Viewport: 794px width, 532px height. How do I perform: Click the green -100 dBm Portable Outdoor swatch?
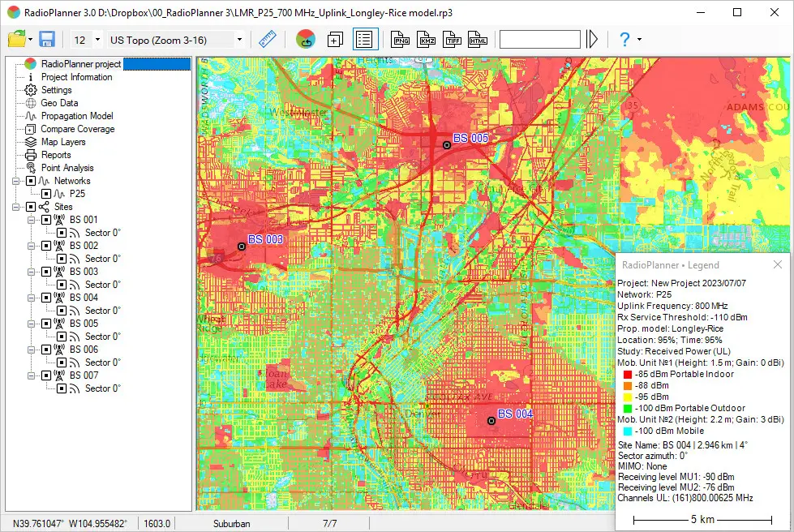click(x=628, y=409)
